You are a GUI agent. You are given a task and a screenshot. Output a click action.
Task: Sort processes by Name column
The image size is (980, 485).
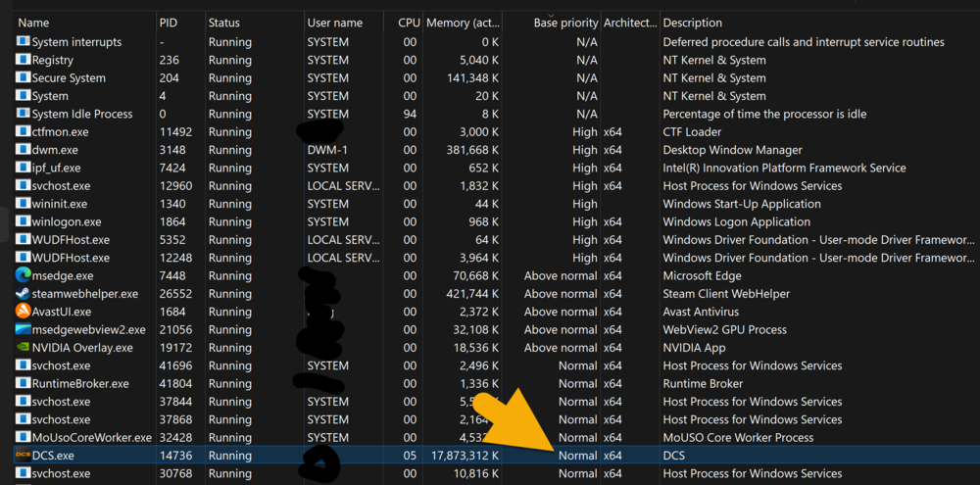[x=33, y=24]
